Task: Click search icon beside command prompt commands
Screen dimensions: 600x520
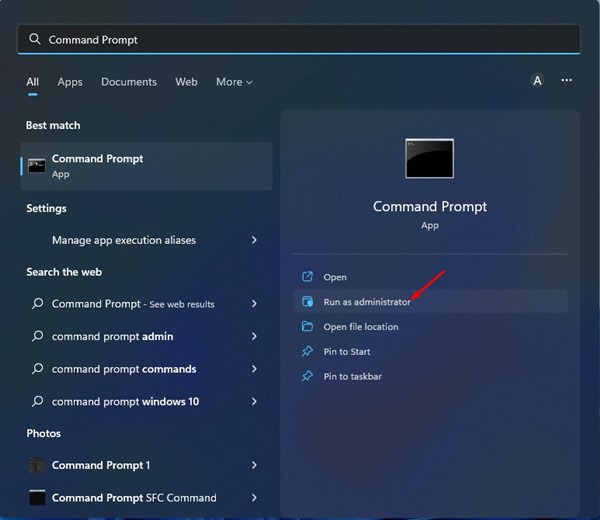Action: click(x=38, y=368)
